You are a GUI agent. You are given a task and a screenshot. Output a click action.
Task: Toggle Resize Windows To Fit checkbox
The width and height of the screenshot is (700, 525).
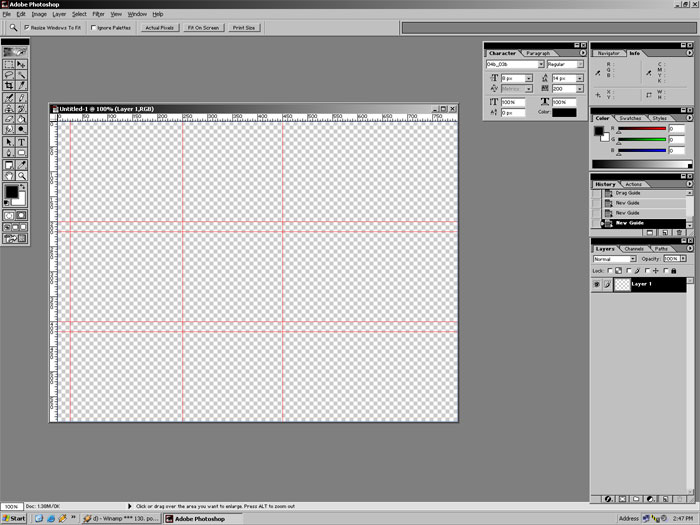tap(27, 28)
